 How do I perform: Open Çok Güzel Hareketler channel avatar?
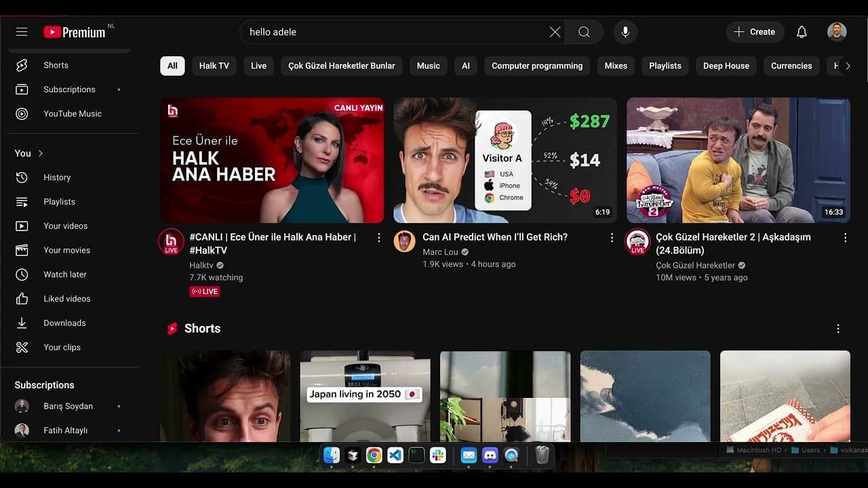point(637,242)
